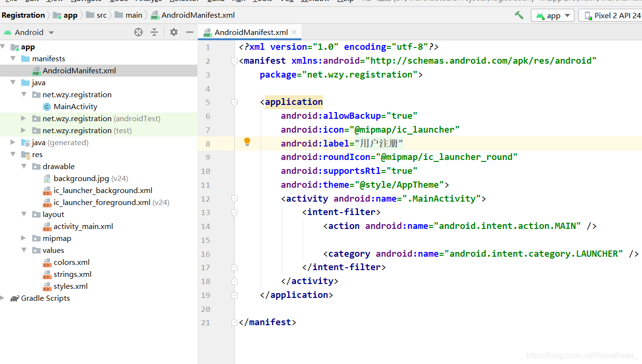Click android.intent.category.LAUNCHER text in editor
642x364 pixels.
534,254
